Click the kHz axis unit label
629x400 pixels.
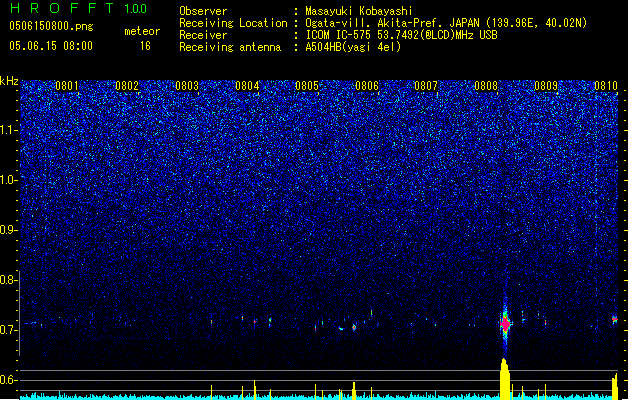tap(9, 81)
